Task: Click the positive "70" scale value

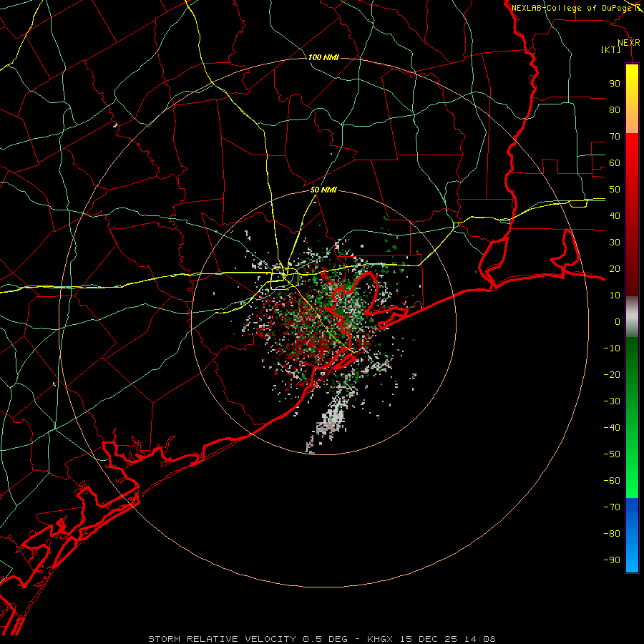Action: click(x=615, y=137)
